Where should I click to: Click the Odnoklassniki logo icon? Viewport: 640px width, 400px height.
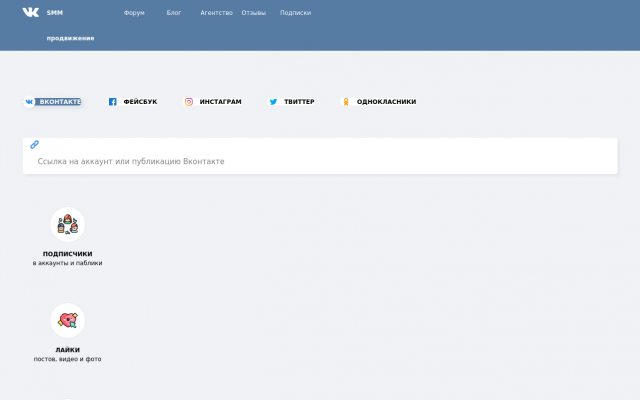346,102
